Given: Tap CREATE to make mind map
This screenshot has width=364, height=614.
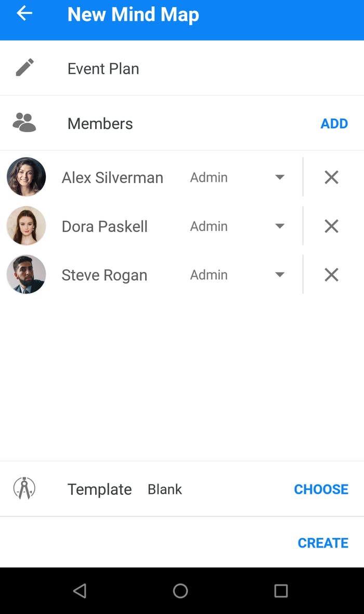Looking at the screenshot, I should [323, 543].
